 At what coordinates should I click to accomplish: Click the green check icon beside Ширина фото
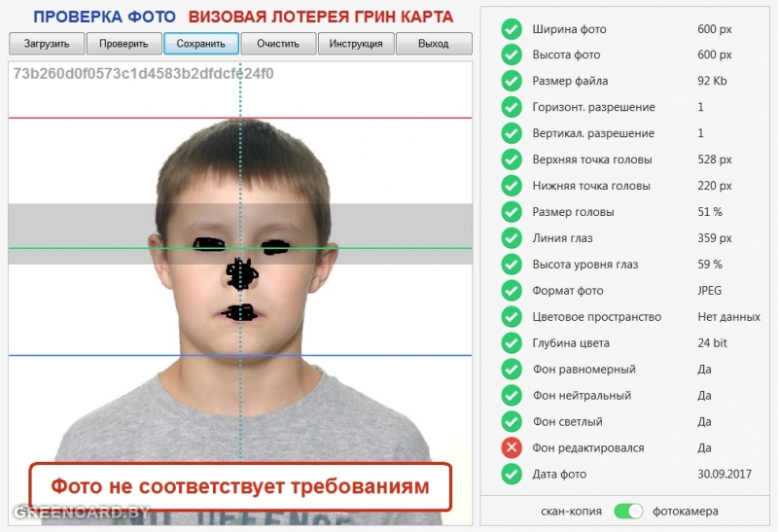512,29
